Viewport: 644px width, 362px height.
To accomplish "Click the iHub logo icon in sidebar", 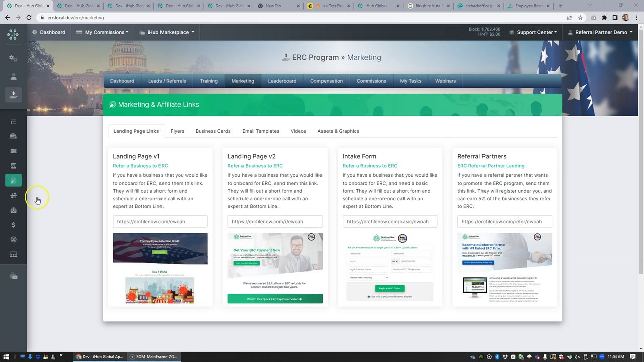I will pyautogui.click(x=13, y=34).
